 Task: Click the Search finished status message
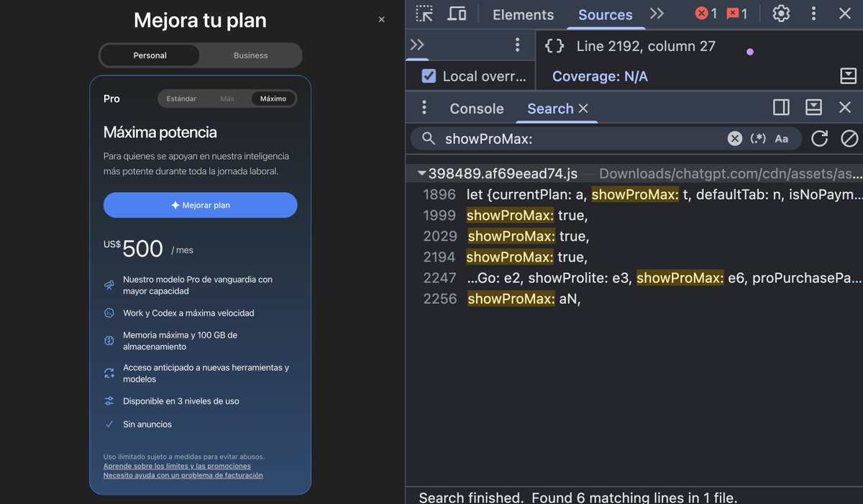(x=578, y=497)
